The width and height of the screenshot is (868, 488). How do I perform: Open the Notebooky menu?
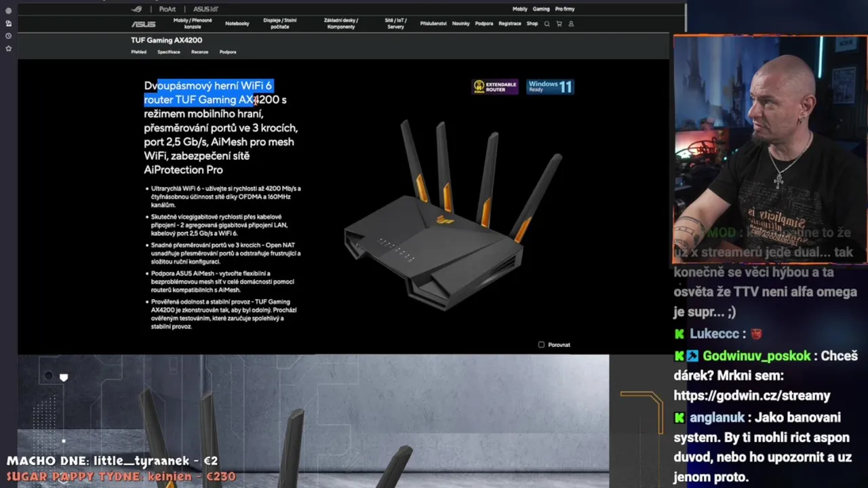coord(237,24)
